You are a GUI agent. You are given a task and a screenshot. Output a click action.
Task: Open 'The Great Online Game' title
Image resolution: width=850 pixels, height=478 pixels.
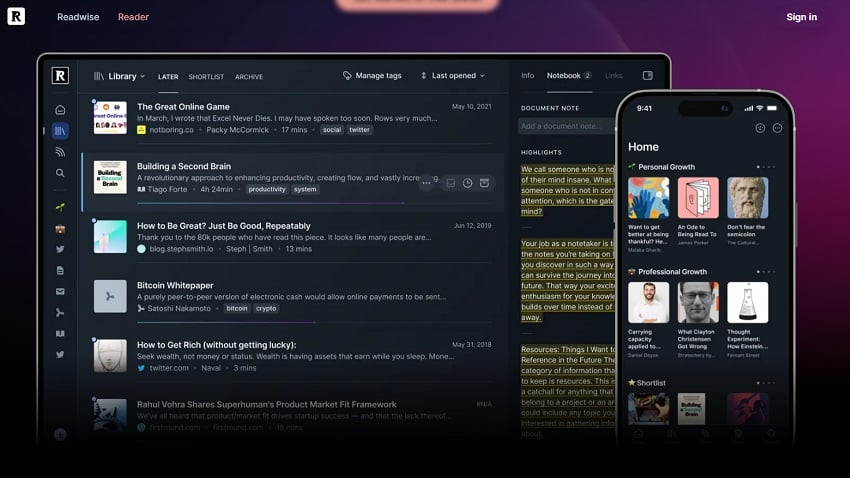tap(183, 107)
